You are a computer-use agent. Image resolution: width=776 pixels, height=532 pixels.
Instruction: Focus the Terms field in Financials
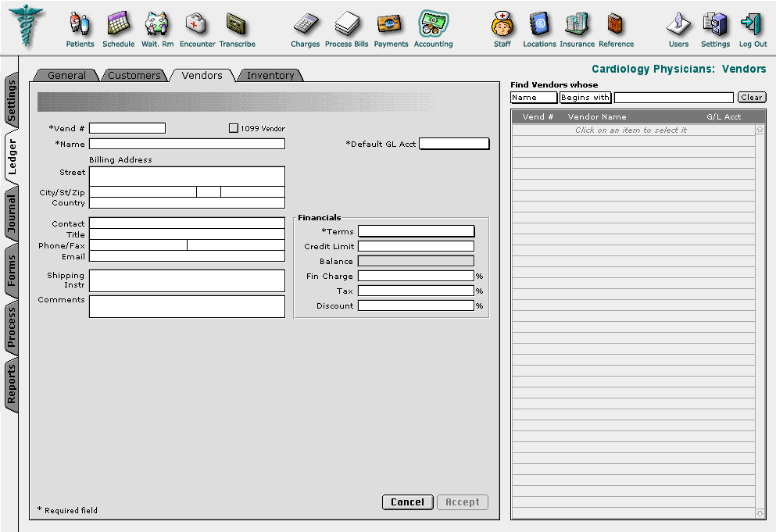417,231
